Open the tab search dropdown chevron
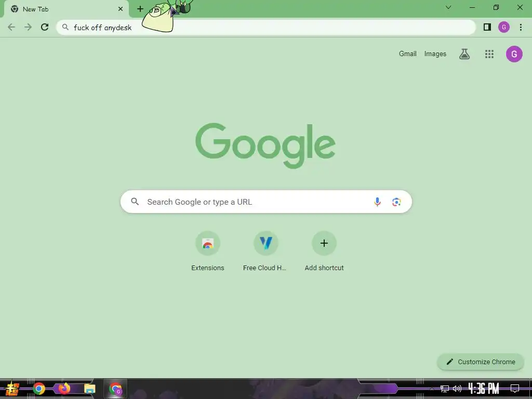The width and height of the screenshot is (532, 399). tap(448, 7)
